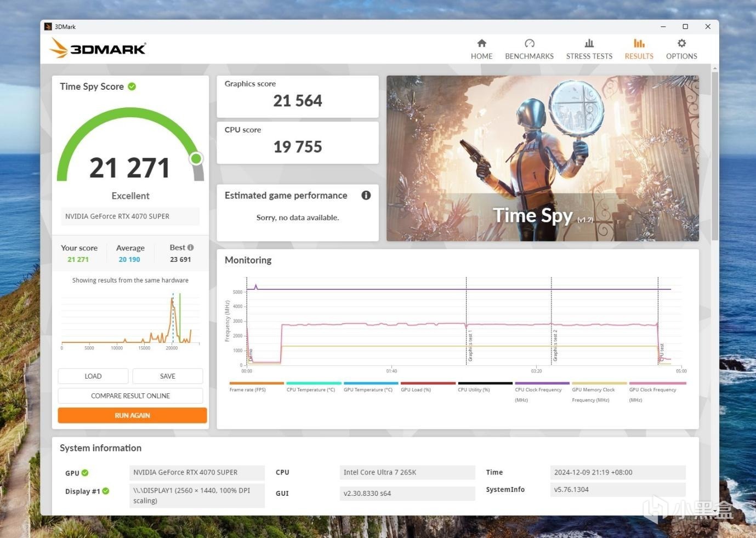Click the purple CPU Clock Frequency legend
This screenshot has width=756, height=538.
[542, 392]
